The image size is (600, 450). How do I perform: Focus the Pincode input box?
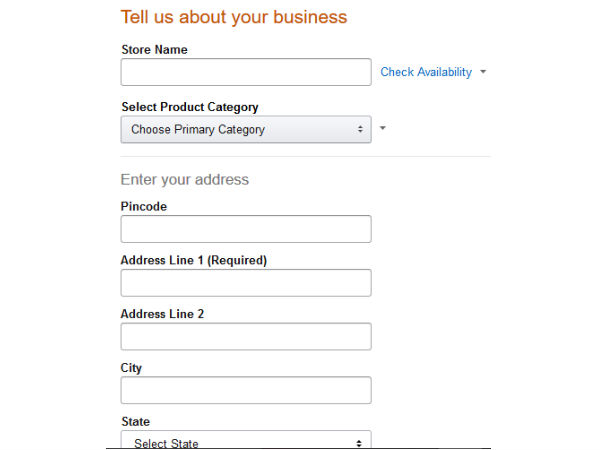245,229
